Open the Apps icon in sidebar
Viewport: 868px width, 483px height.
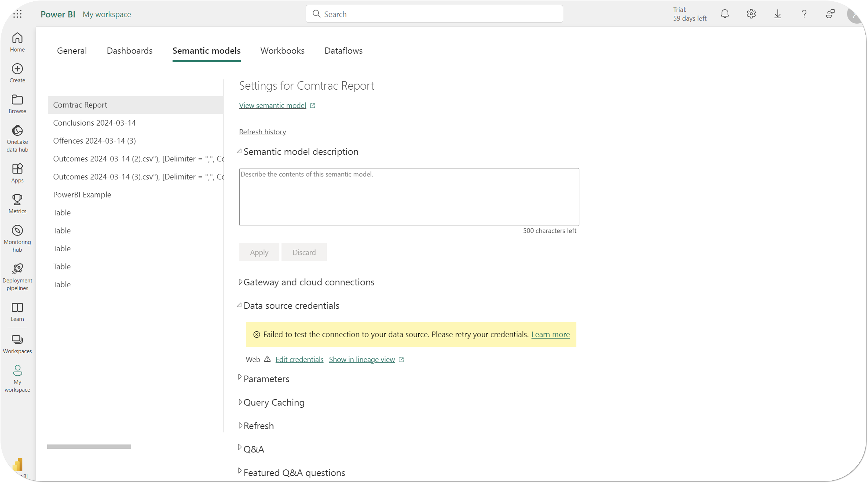(17, 169)
